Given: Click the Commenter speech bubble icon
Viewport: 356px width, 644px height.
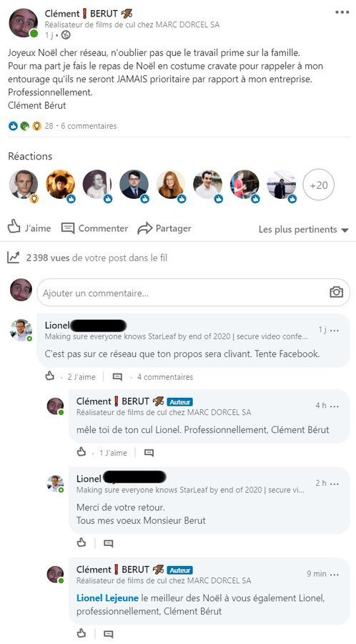Looking at the screenshot, I should pyautogui.click(x=68, y=228).
